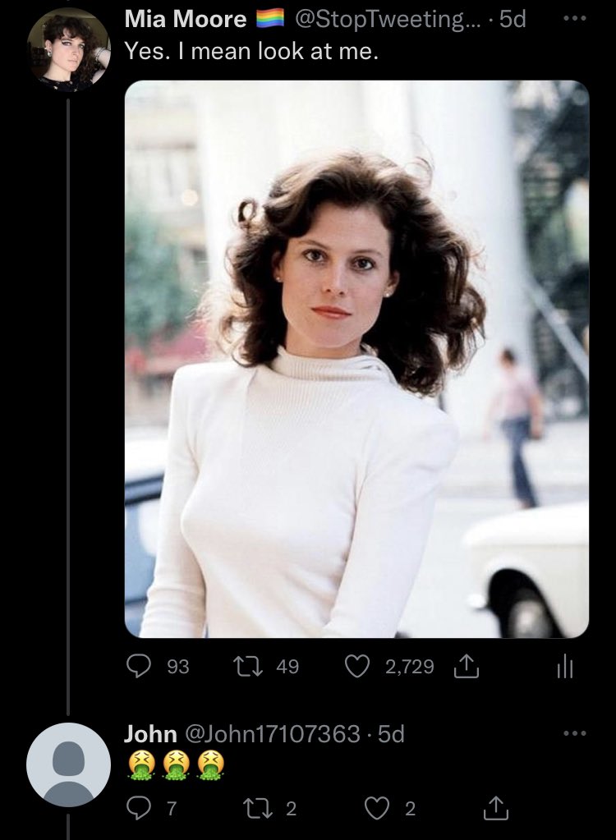Reply to Mia Moore's tweet
Screen dimensions: 616x840
click(x=136, y=667)
